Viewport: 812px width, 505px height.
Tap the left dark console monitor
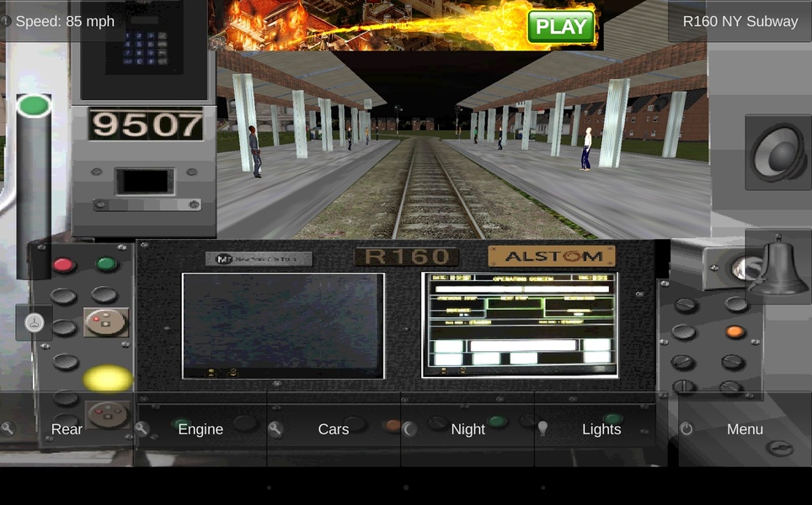coord(283,326)
